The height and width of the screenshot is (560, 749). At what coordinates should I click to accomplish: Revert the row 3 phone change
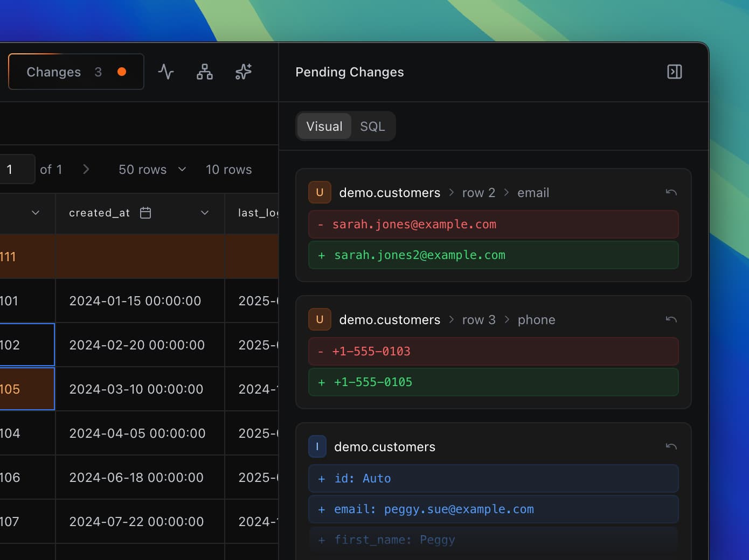click(x=671, y=319)
